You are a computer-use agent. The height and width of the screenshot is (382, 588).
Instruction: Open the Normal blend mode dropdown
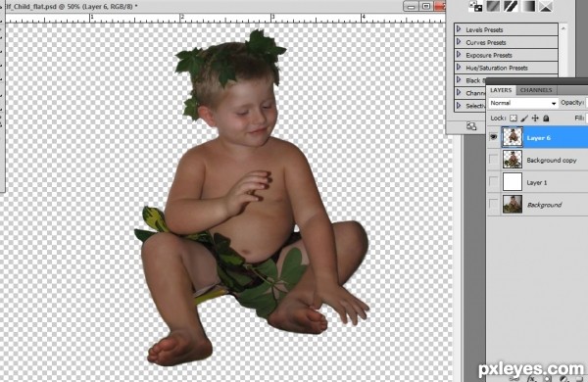tap(523, 103)
